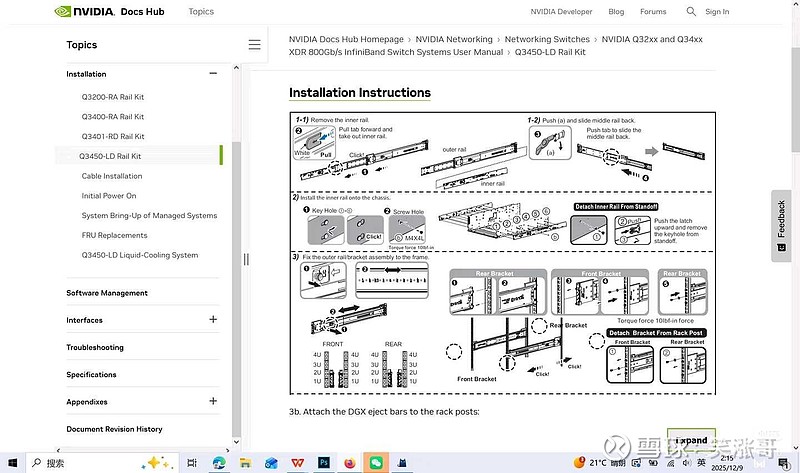Click Sign In
The image size is (800, 473).
tap(717, 11)
